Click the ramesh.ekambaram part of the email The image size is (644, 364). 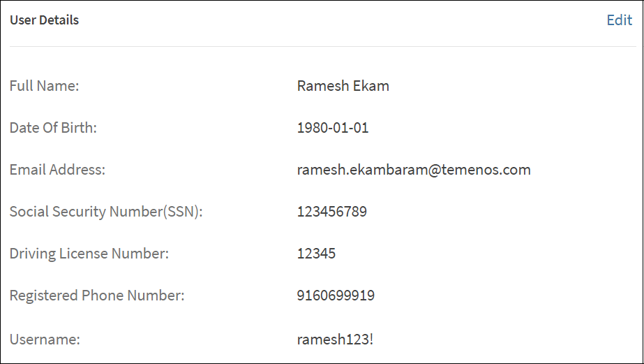[x=357, y=170]
